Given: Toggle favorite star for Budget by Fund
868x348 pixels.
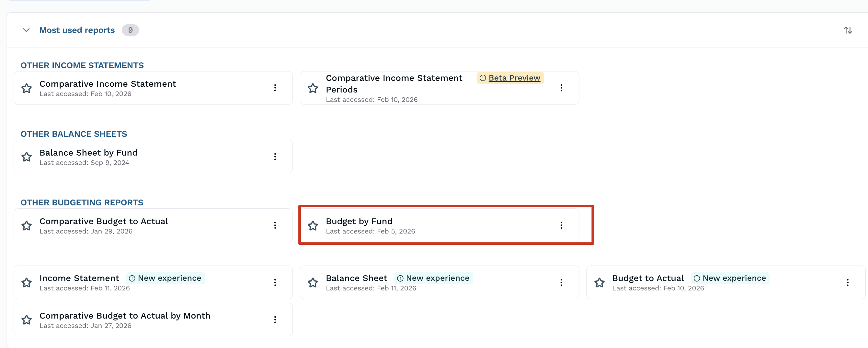Looking at the screenshot, I should [313, 225].
